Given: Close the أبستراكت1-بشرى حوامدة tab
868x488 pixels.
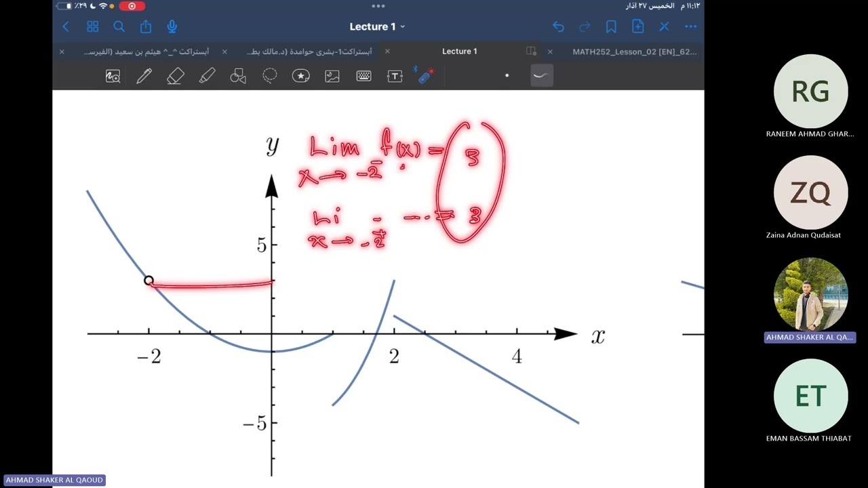Looking at the screenshot, I should coord(224,52).
